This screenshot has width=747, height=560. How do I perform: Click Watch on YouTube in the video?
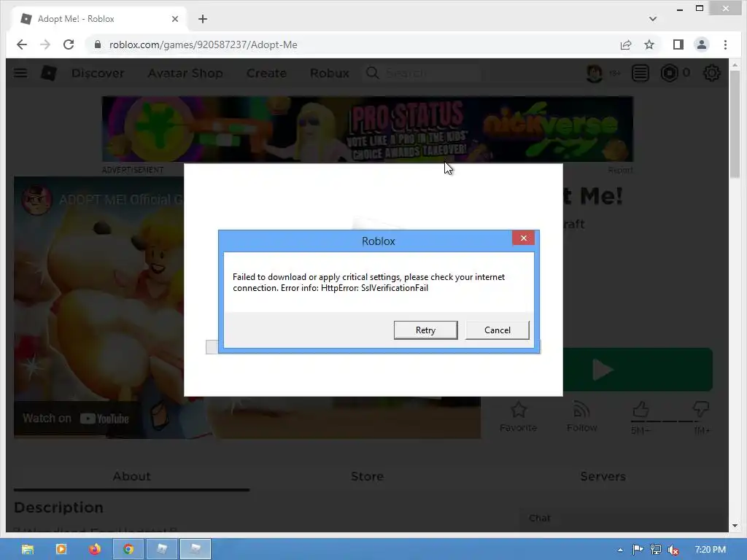[x=76, y=419]
